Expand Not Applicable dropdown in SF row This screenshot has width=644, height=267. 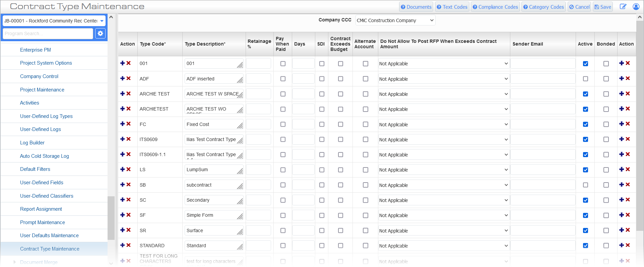tap(444, 215)
